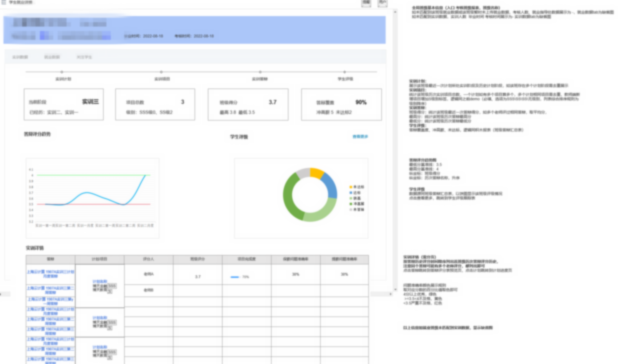Switch to the 就业数据 tab
Image resolution: width=618 pixels, height=364 pixels.
click(x=52, y=57)
